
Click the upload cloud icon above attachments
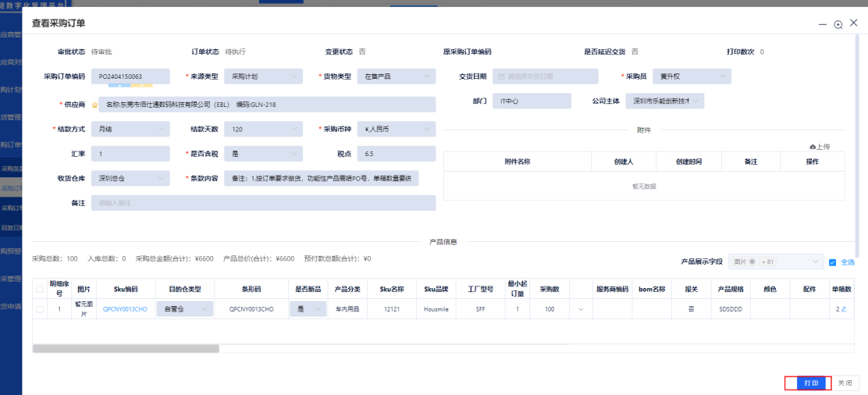coord(813,147)
